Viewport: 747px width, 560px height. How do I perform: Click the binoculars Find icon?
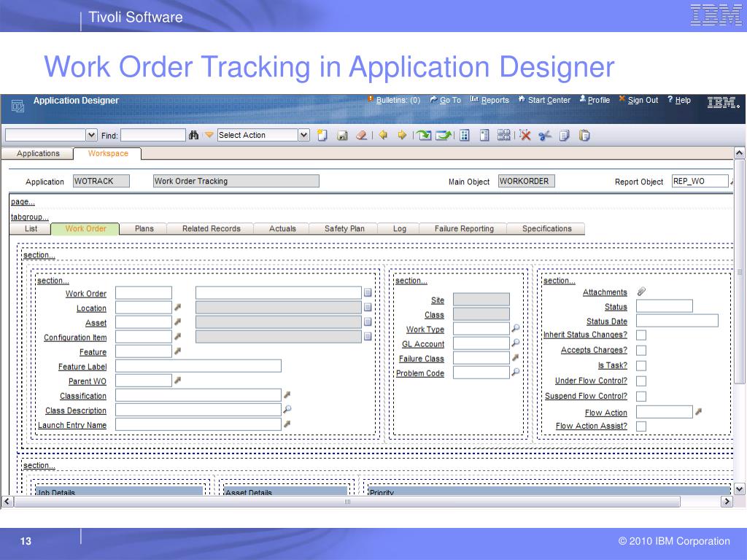193,135
